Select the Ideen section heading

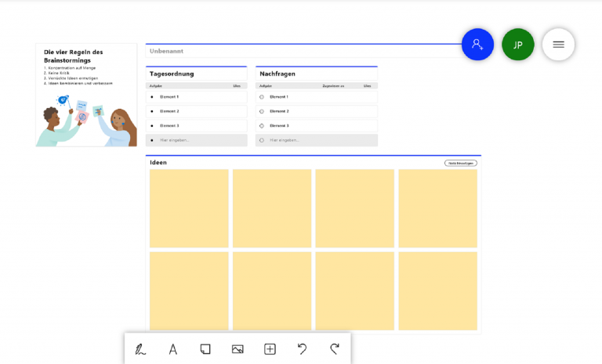158,162
